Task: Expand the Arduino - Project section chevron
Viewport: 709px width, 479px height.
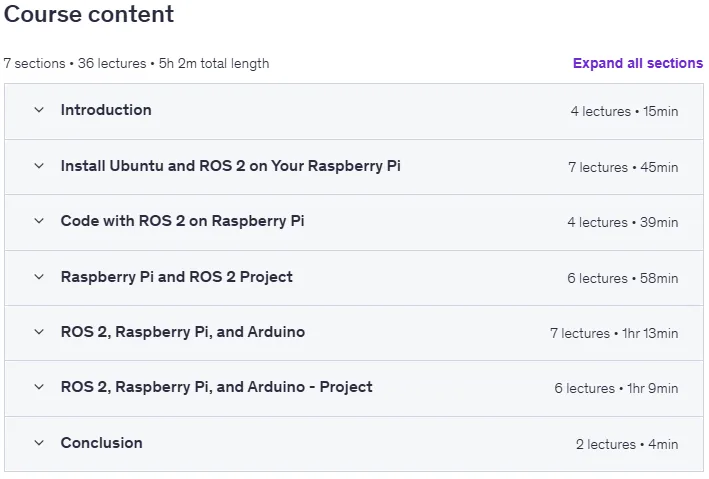Action: tap(39, 387)
